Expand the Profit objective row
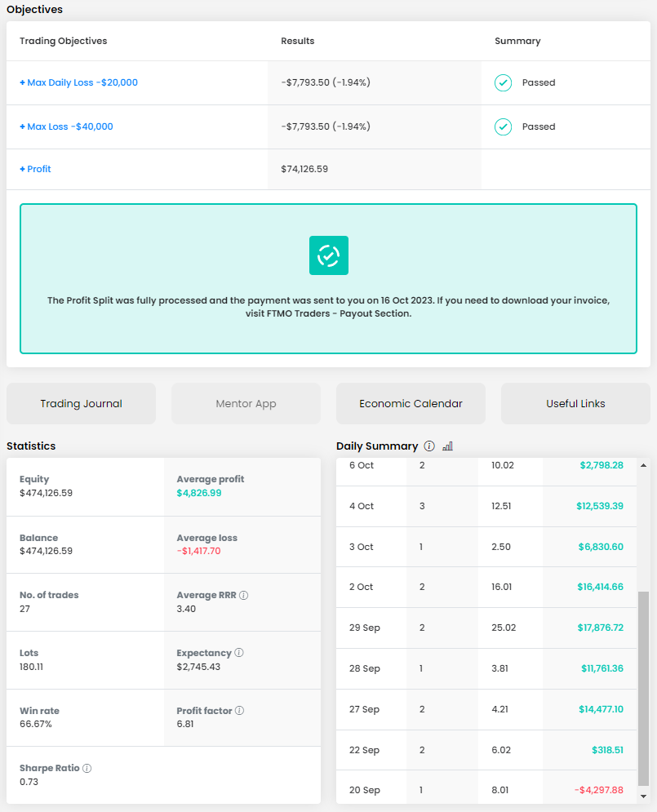This screenshot has width=657, height=812. [x=35, y=169]
